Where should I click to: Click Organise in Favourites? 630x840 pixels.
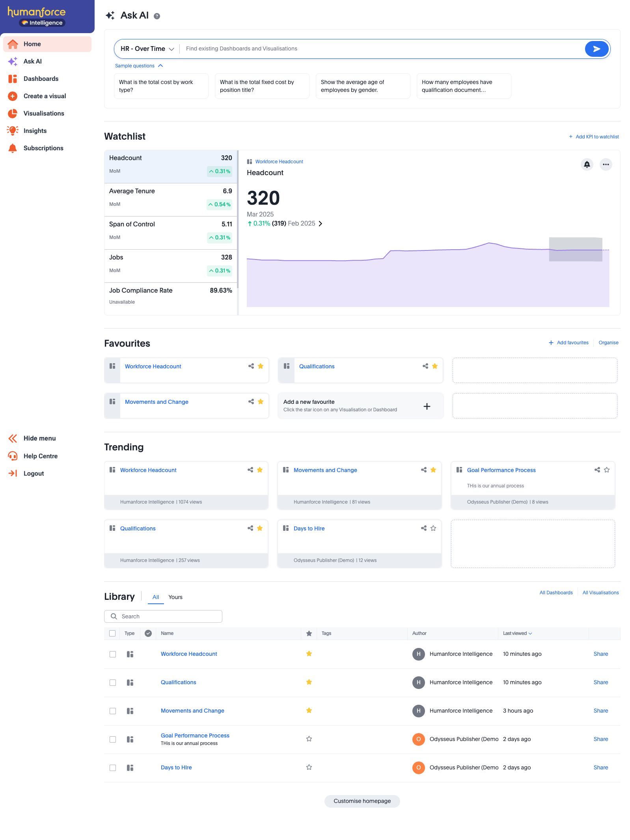[608, 343]
